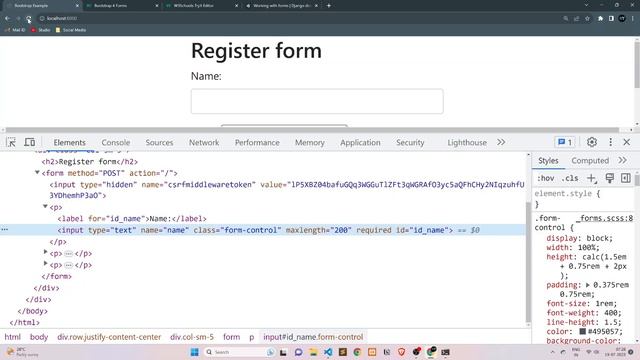
Task: Select div.col-sm-5 breadcrumb
Action: click(x=192, y=337)
